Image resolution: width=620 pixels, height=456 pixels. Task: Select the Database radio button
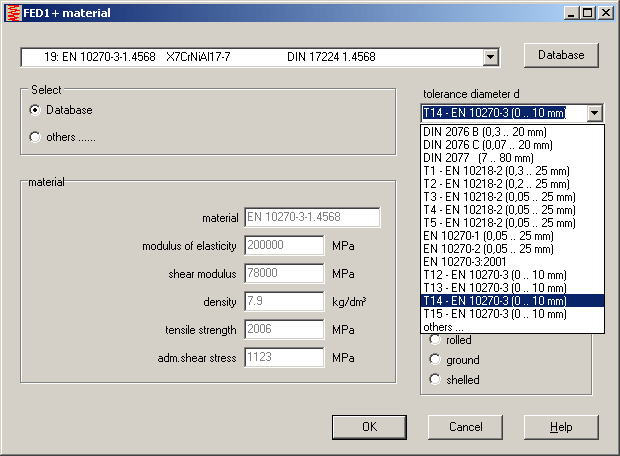pyautogui.click(x=36, y=110)
